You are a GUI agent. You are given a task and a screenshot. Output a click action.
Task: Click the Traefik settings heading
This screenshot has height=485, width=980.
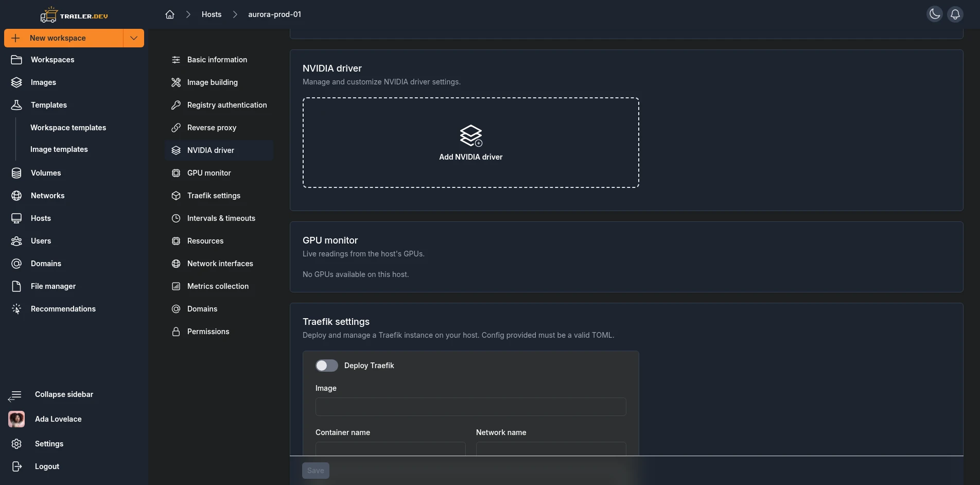tap(336, 322)
